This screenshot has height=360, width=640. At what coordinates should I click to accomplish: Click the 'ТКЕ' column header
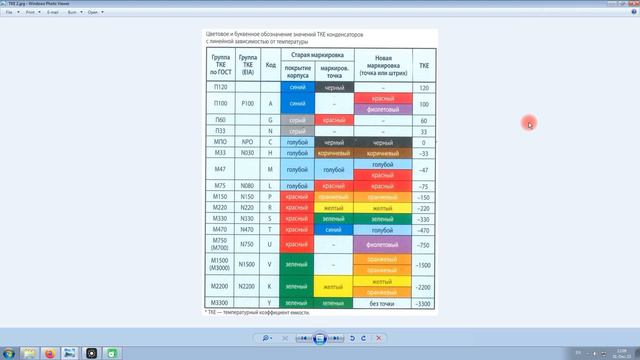point(424,65)
